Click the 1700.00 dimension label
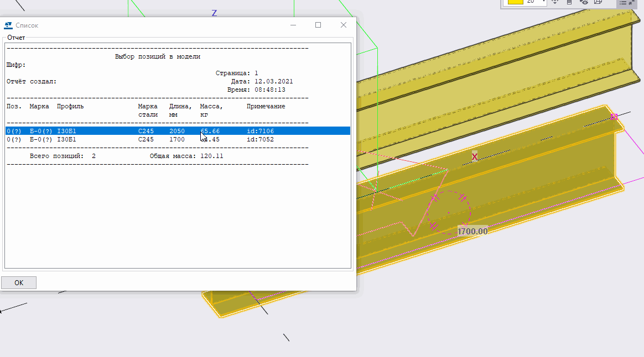The image size is (644, 357). 472,231
